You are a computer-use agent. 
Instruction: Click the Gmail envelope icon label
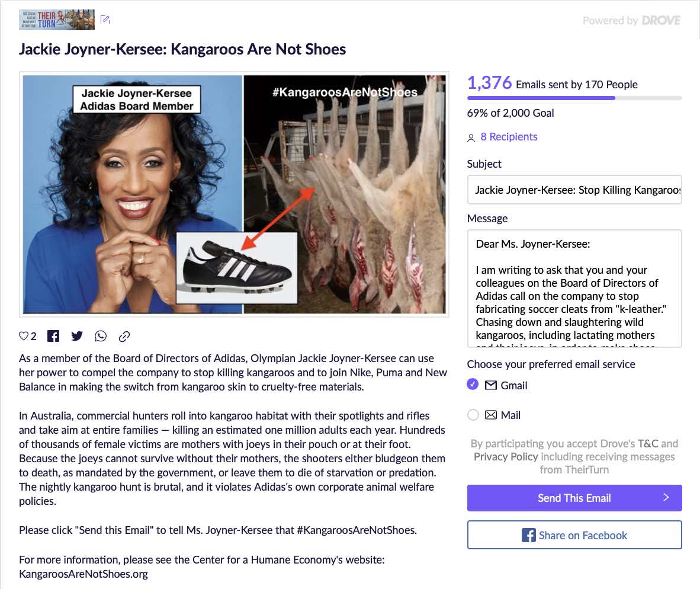490,385
